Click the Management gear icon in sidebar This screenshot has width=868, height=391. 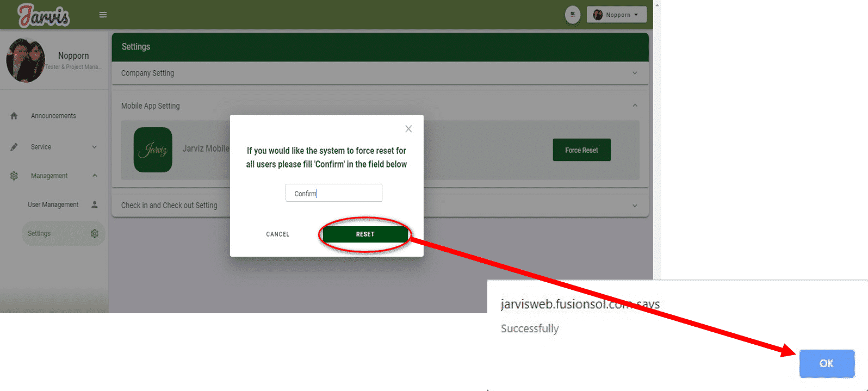click(x=14, y=176)
